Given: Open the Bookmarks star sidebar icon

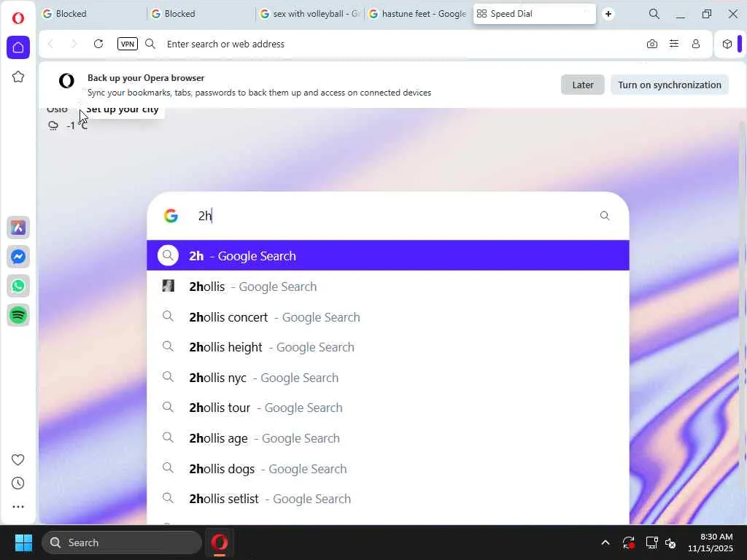Looking at the screenshot, I should point(18,77).
